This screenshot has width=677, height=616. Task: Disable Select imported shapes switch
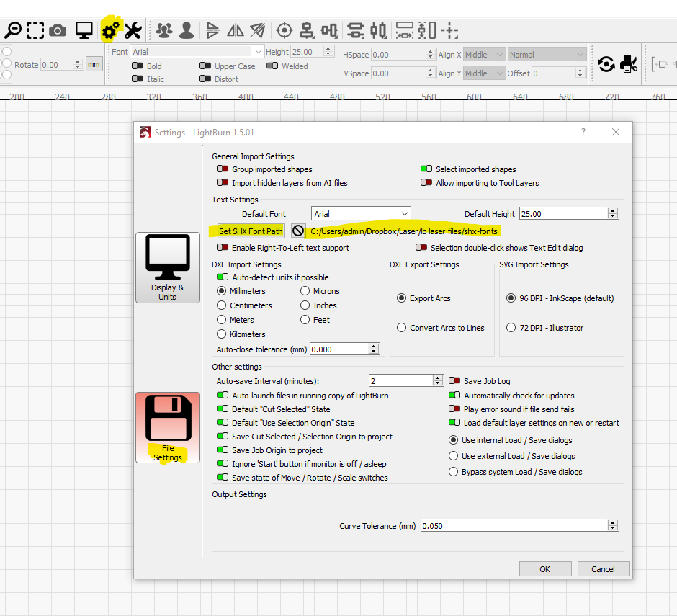(x=426, y=169)
